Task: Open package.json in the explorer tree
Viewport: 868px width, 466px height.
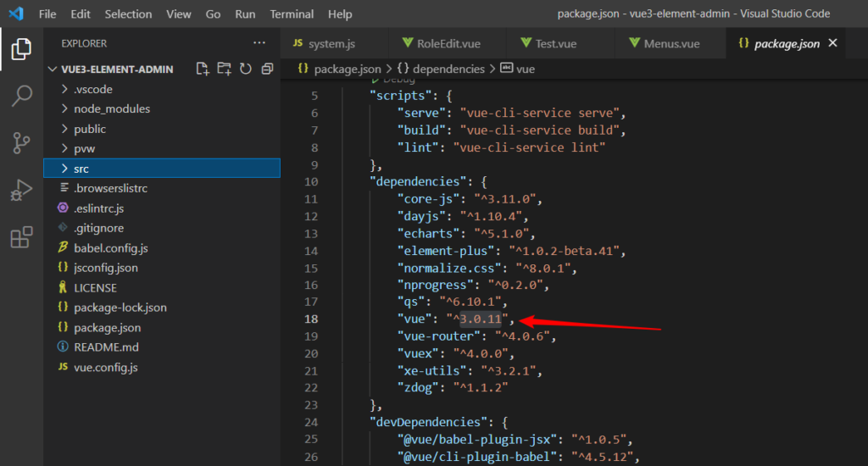Action: [x=162, y=328]
